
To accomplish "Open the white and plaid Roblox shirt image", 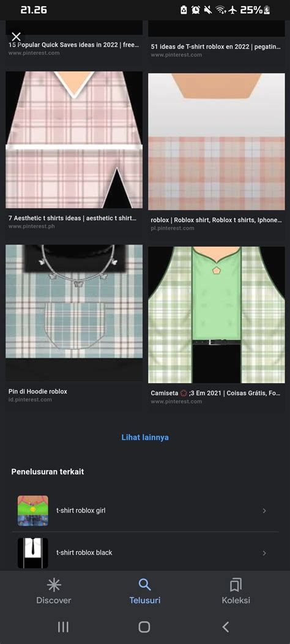I will 217,141.
